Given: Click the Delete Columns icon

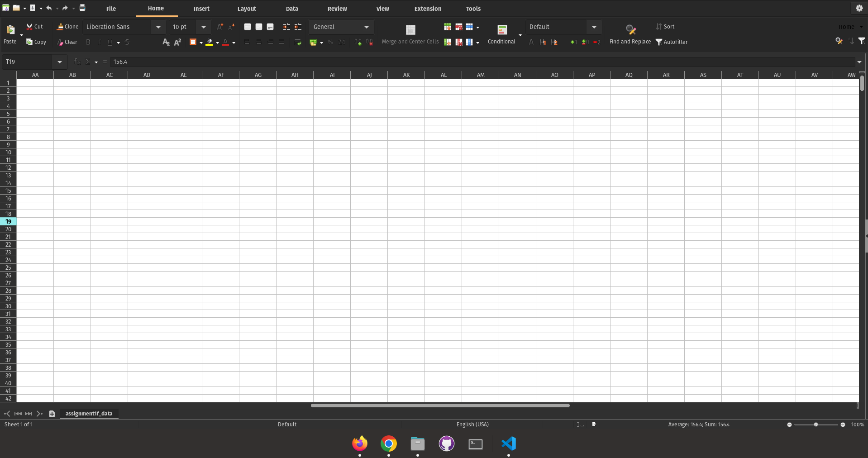Looking at the screenshot, I should (x=459, y=42).
